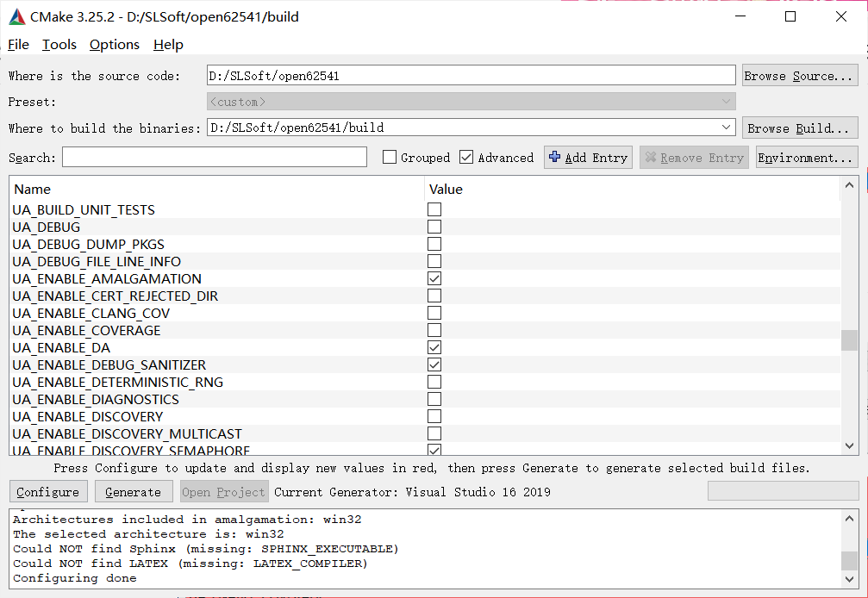Enable UA_ENABLE_DISCOVERY_MULTICAST checkbox
Screen dimensions: 868x598
pyautogui.click(x=434, y=433)
